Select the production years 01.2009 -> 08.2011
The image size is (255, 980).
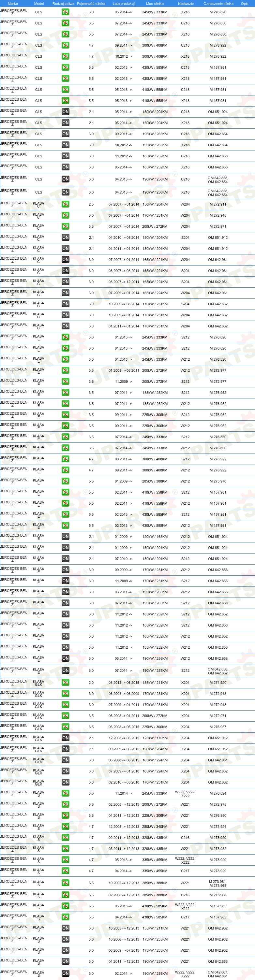[x=124, y=370]
